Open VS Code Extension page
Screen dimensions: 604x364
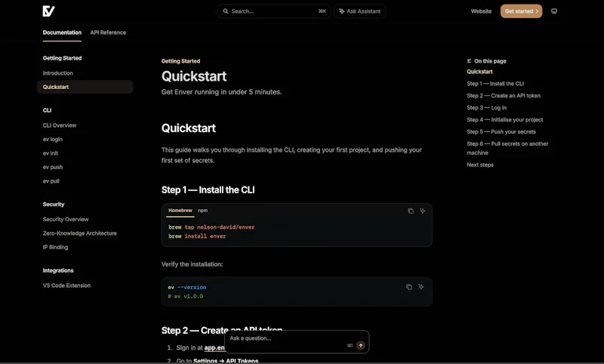click(66, 285)
